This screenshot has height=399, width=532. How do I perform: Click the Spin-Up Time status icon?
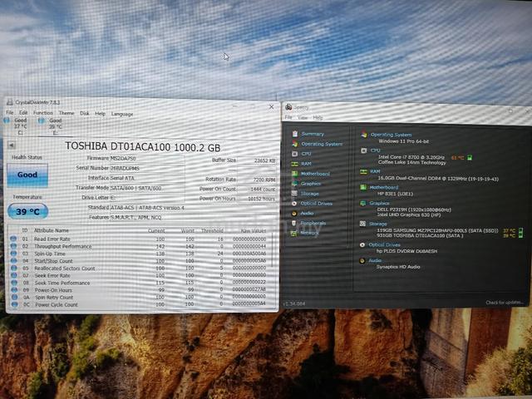pos(13,254)
